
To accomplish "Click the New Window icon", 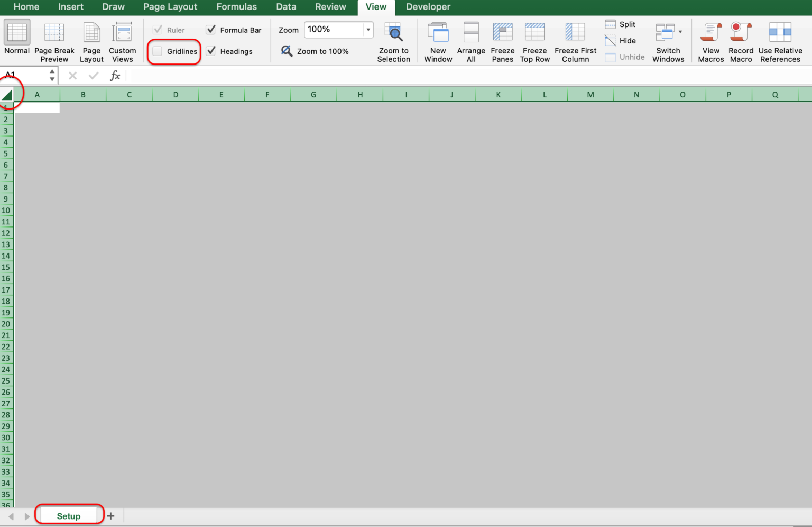I will pyautogui.click(x=438, y=40).
